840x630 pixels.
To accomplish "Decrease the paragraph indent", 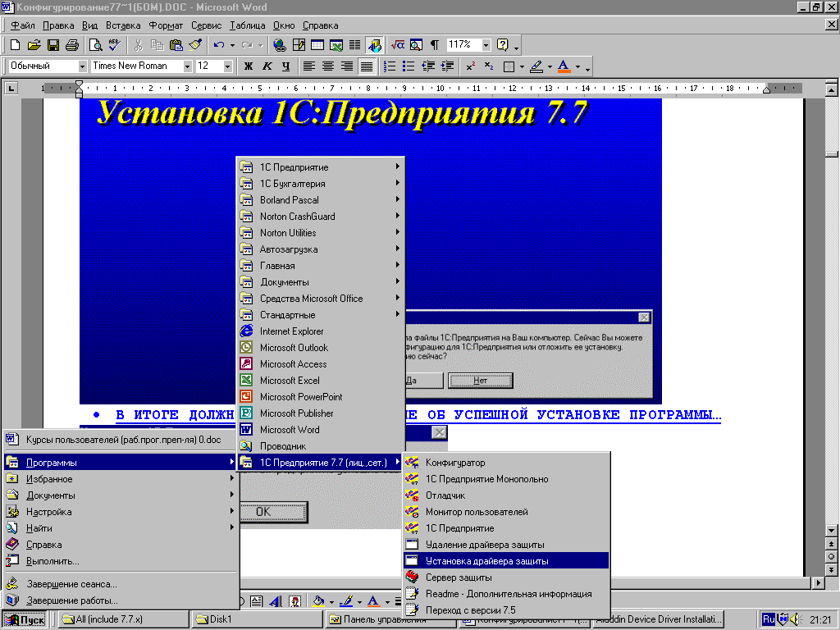I will click(428, 66).
